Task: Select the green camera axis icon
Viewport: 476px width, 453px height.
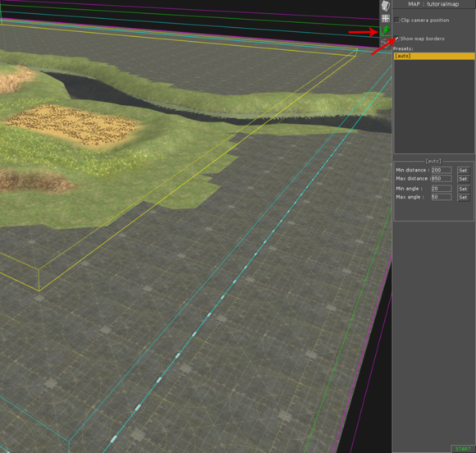Action: point(386,30)
